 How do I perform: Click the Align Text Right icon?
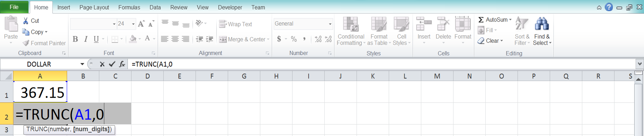pyautogui.click(x=185, y=39)
